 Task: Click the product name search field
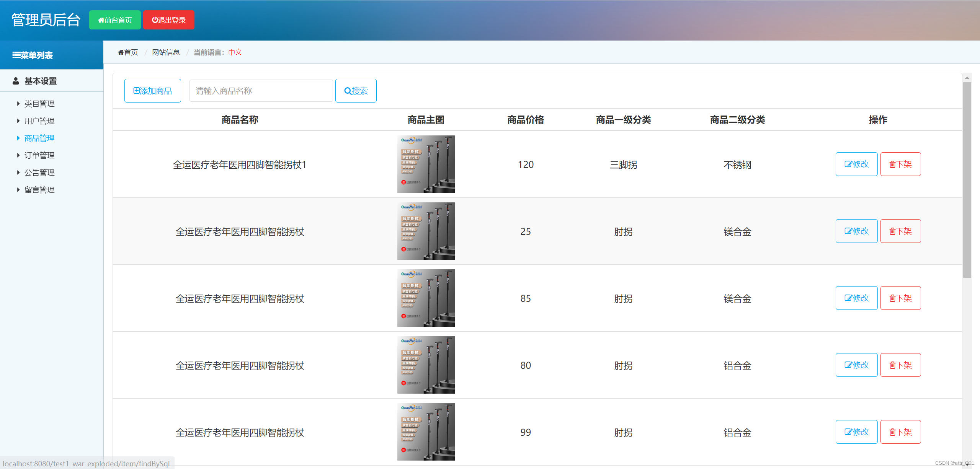(x=261, y=91)
